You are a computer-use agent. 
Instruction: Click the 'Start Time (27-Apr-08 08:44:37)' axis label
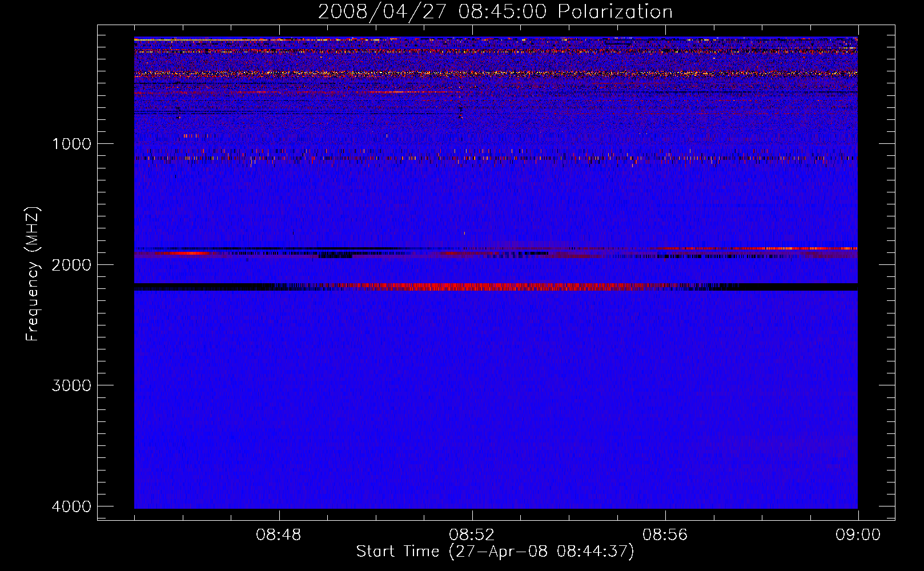(x=495, y=552)
